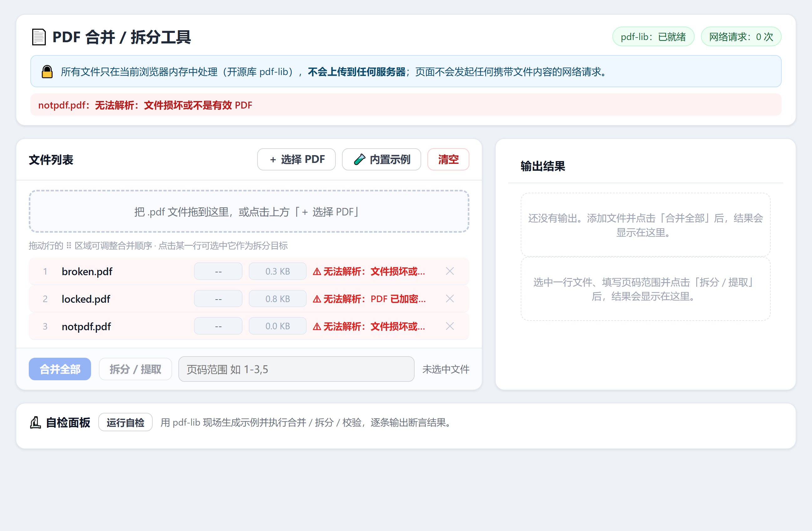Click the microscope icon beside 自检面板

35,422
